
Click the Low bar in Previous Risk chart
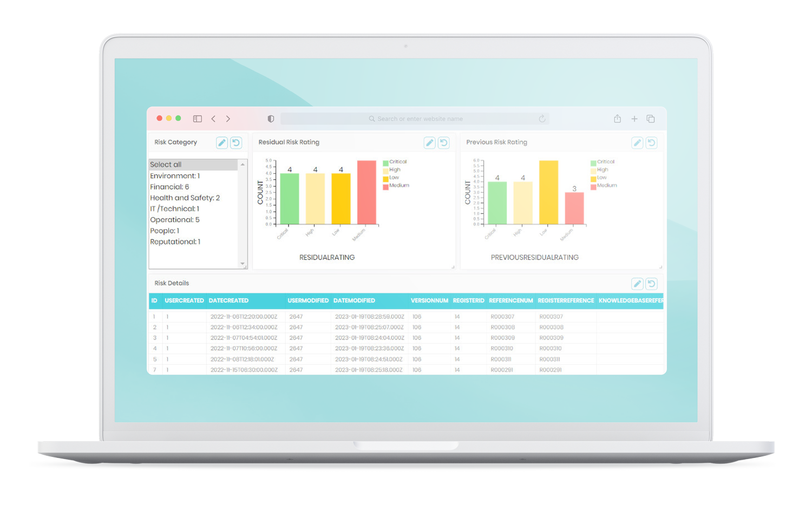pos(548,192)
